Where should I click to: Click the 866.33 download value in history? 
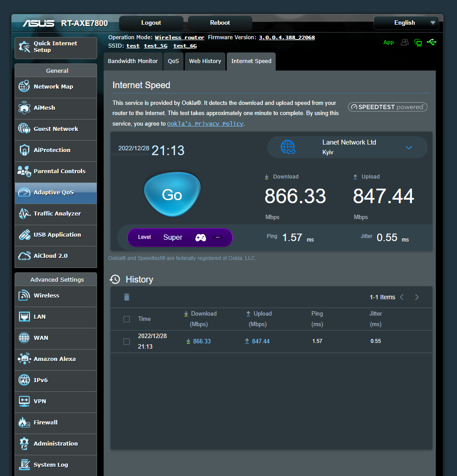click(202, 341)
